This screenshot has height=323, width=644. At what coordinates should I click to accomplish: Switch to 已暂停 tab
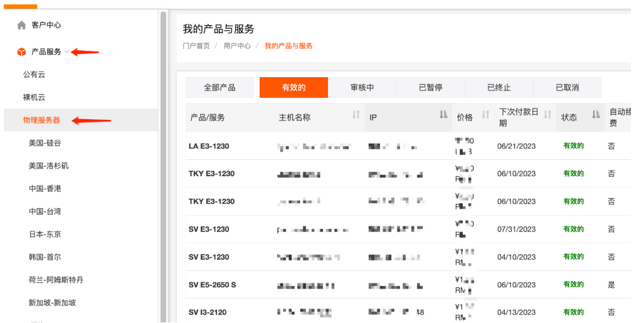[430, 88]
